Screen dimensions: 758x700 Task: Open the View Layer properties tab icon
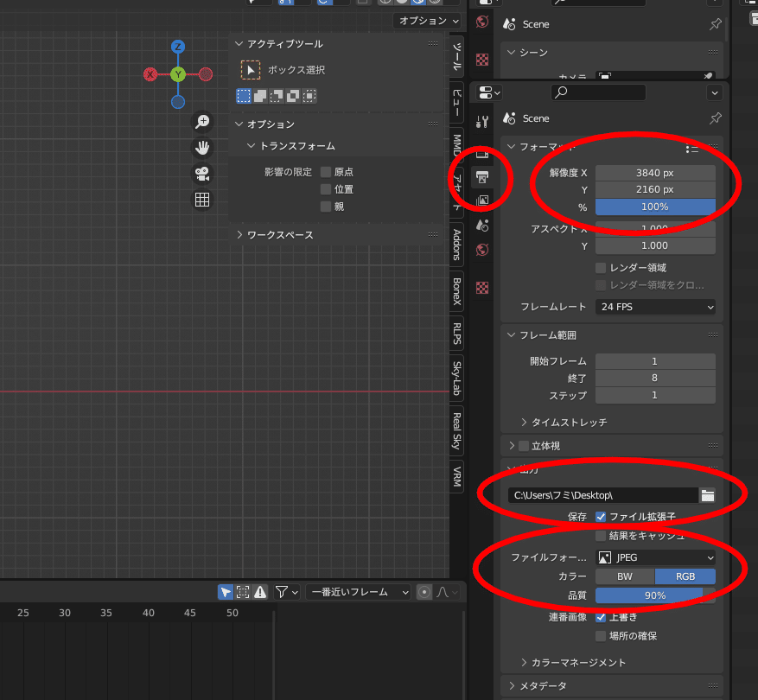[x=482, y=200]
